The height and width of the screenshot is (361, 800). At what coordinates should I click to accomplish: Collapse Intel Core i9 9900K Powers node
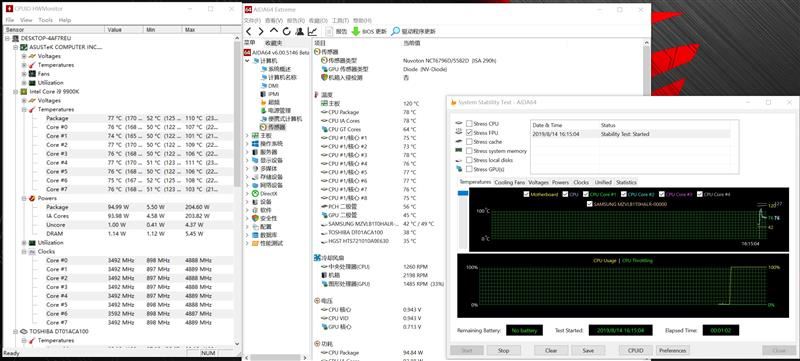click(24, 198)
